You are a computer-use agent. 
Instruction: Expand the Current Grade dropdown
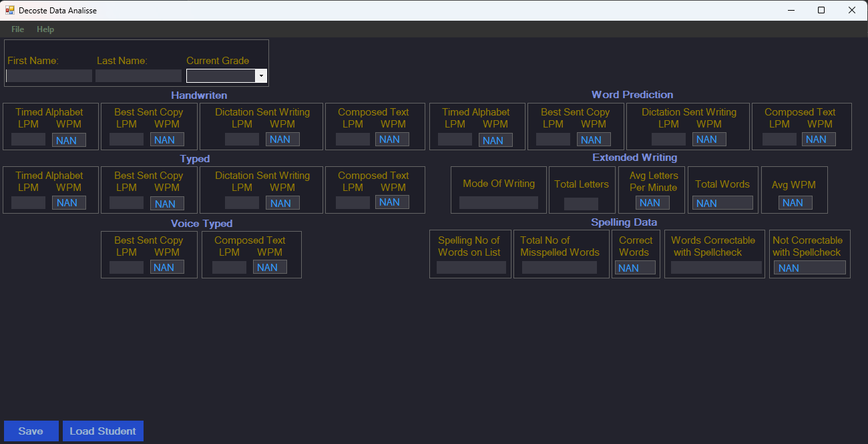point(261,76)
